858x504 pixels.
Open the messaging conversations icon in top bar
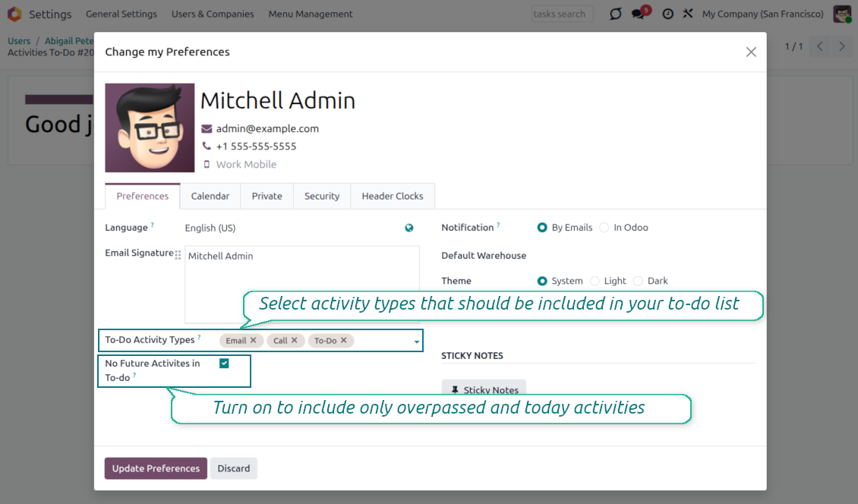point(636,14)
